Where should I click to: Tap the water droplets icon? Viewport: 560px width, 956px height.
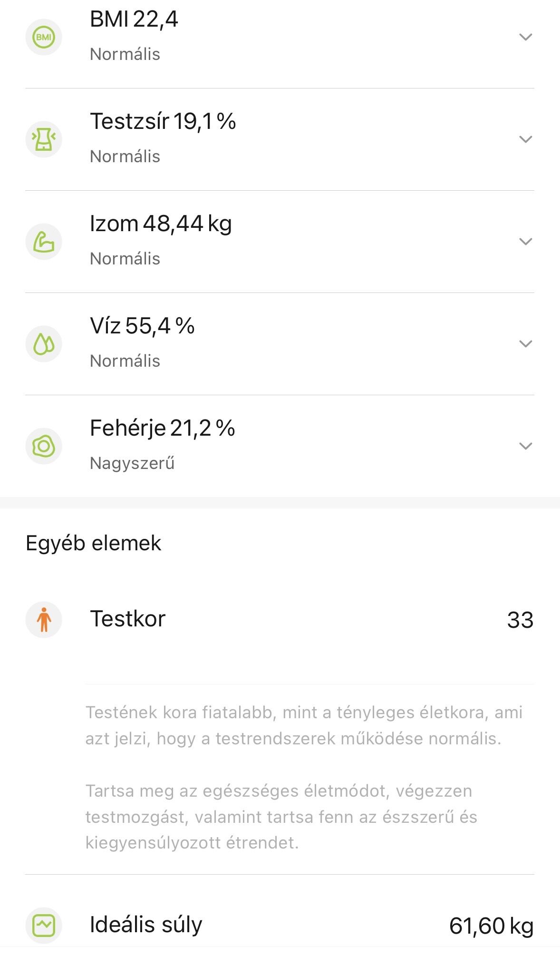point(44,344)
